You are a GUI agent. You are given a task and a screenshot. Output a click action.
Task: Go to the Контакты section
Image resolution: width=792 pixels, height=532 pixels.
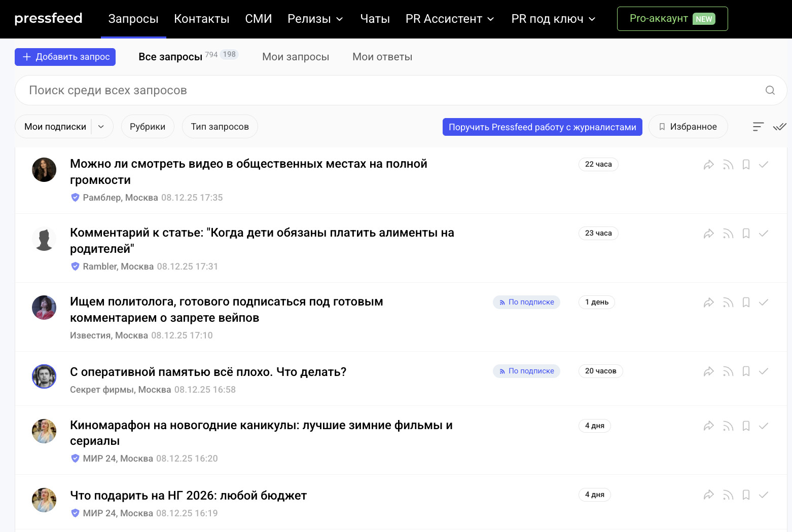(x=201, y=19)
